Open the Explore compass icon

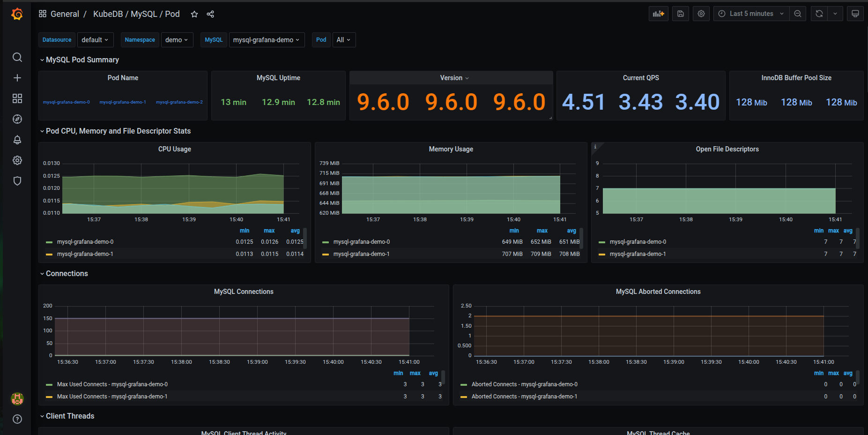pyautogui.click(x=17, y=119)
